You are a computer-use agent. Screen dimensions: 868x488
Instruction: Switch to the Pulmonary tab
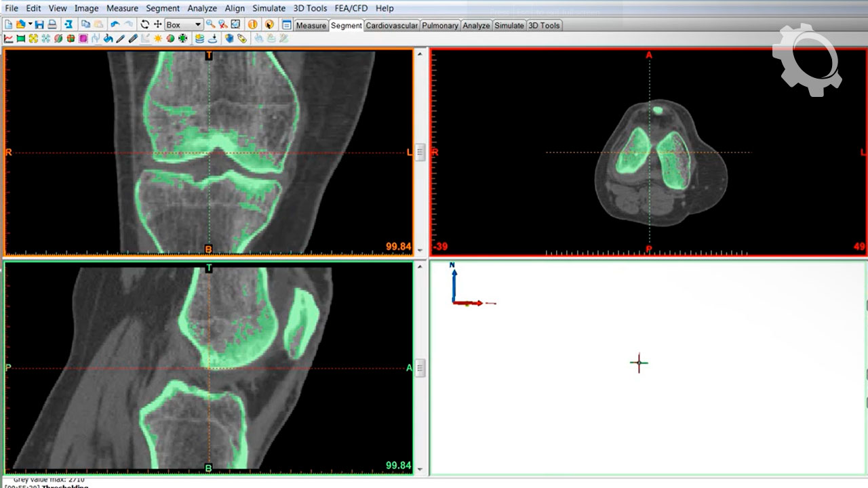point(440,25)
